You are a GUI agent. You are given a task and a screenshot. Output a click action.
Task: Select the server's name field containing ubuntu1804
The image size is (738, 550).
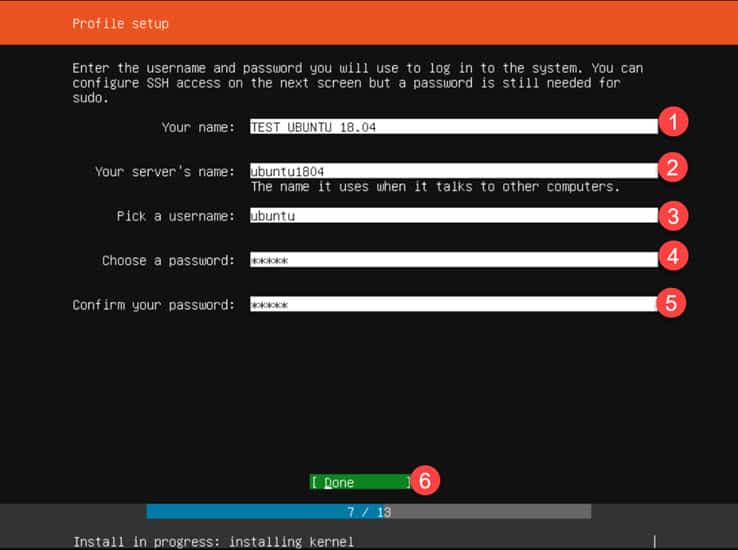click(x=454, y=171)
